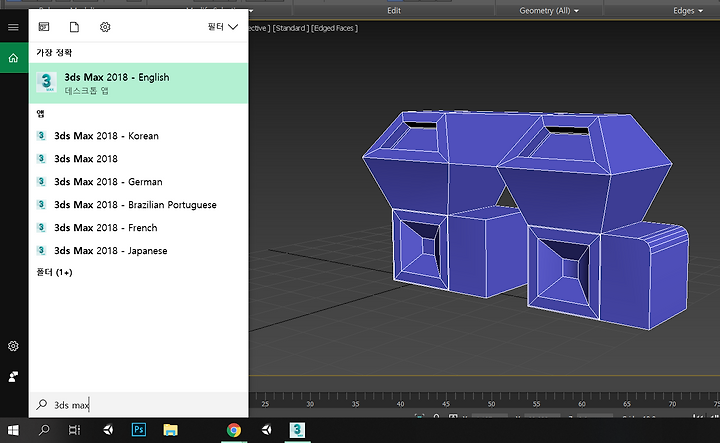720x443 pixels.
Task: Expand the 폴더 (1+) folder results
Action: [54, 272]
